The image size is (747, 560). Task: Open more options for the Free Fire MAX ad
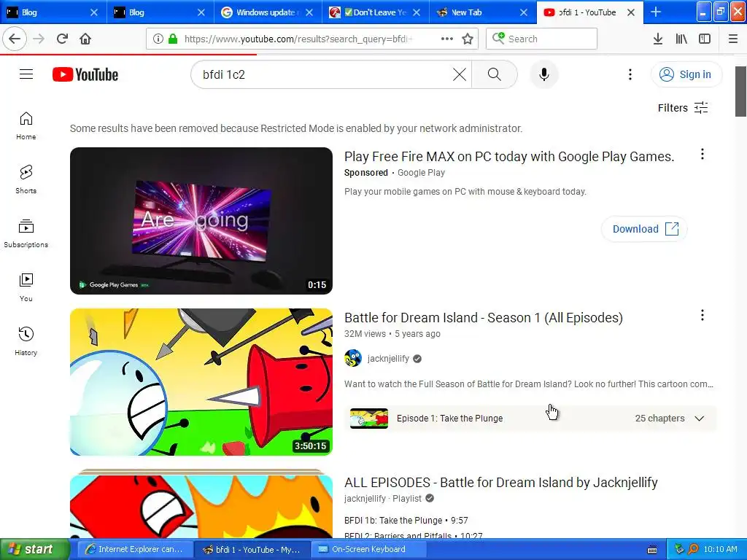703,154
